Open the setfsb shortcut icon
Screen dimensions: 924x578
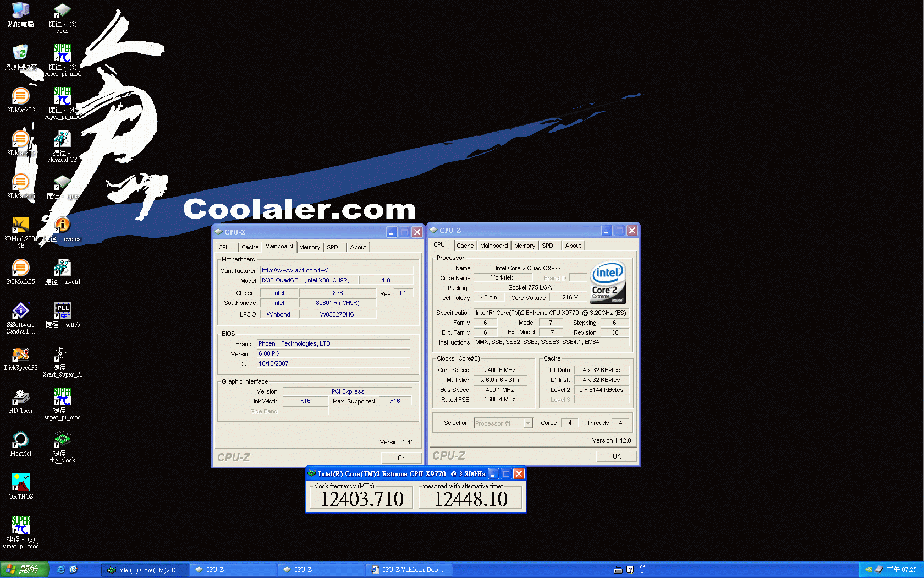[x=62, y=315]
